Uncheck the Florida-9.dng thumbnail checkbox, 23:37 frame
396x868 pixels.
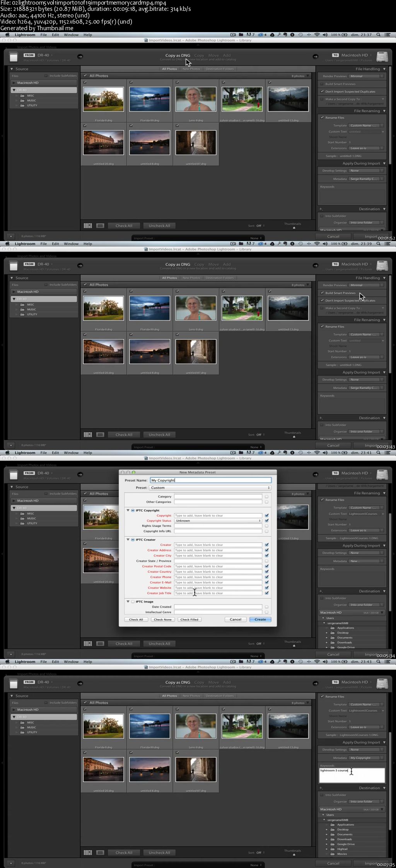pos(85,82)
